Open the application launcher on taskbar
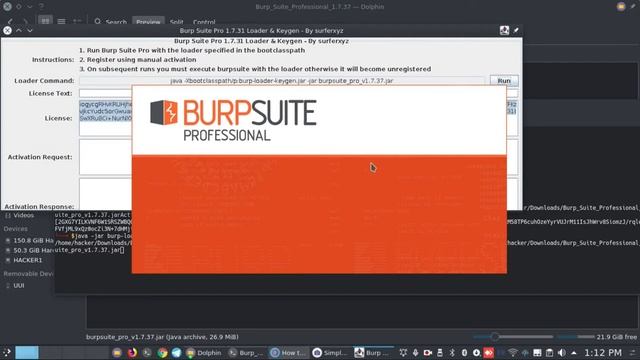Viewport: 640px width, 360px height. coord(7,352)
